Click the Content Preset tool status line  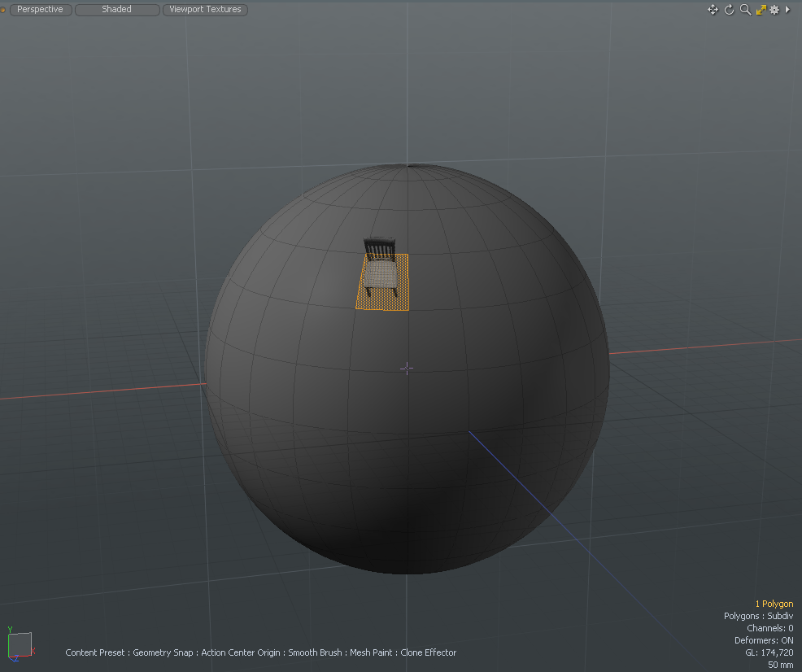[x=260, y=652]
